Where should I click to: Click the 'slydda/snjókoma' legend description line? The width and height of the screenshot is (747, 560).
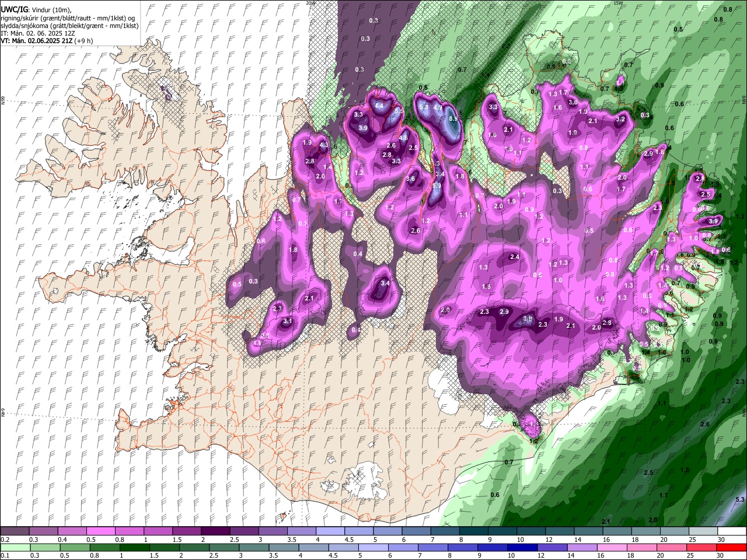pyautogui.click(x=69, y=26)
